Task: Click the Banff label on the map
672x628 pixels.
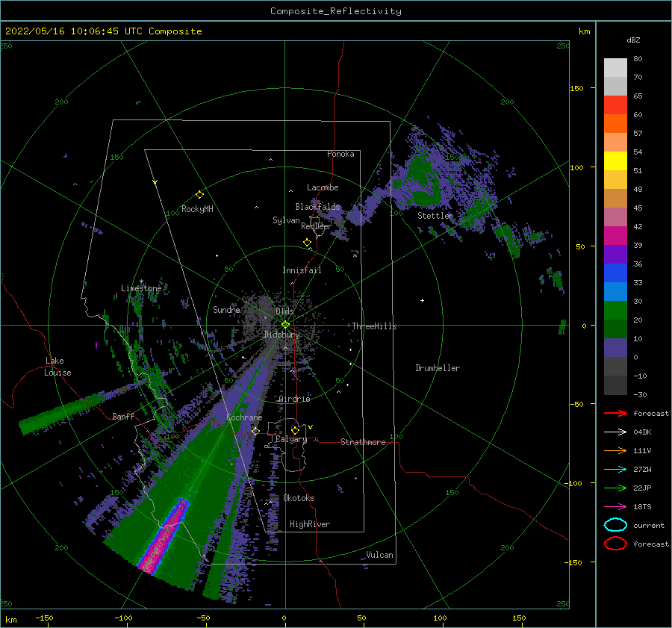Action: 123,416
